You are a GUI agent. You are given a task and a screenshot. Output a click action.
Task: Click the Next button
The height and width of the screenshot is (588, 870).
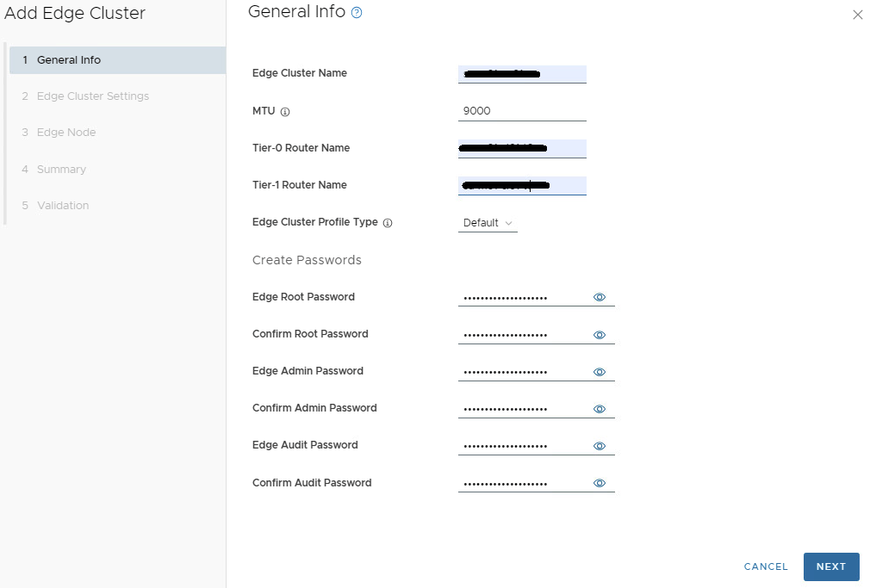tap(830, 566)
